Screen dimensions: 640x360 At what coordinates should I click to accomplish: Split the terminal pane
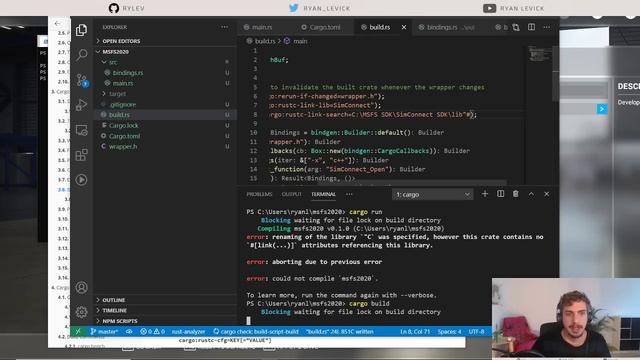click(x=500, y=194)
